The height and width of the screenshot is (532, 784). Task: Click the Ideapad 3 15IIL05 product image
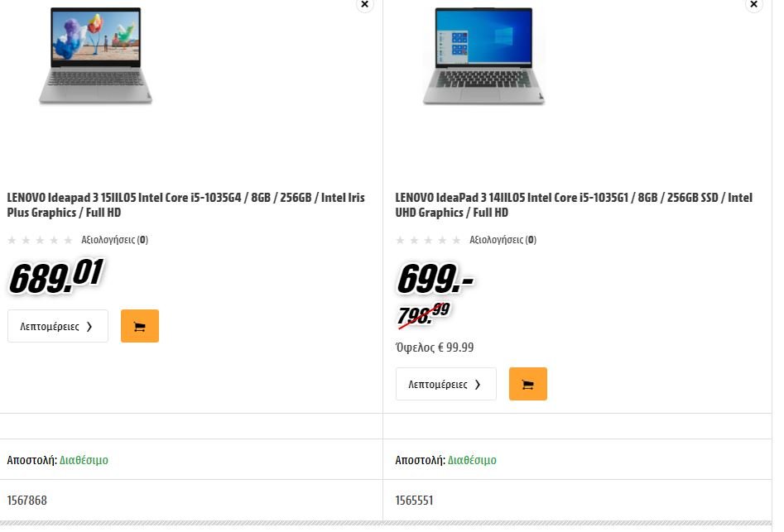[x=95, y=55]
